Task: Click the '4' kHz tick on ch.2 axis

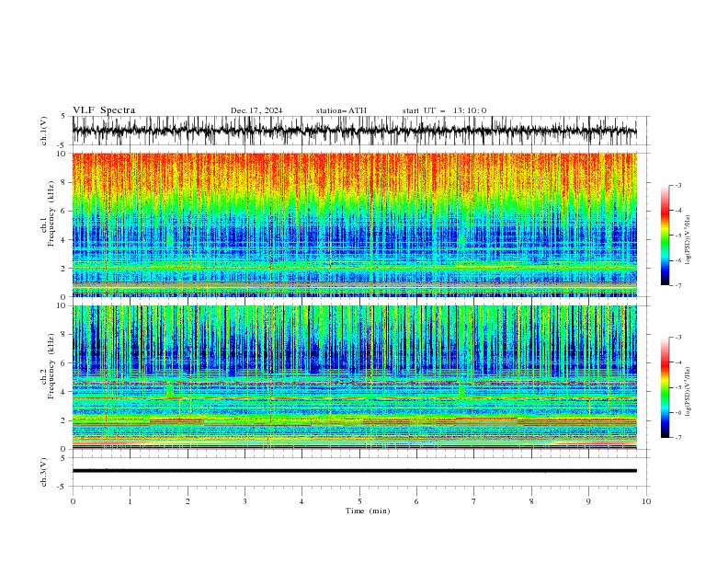Action: point(64,392)
